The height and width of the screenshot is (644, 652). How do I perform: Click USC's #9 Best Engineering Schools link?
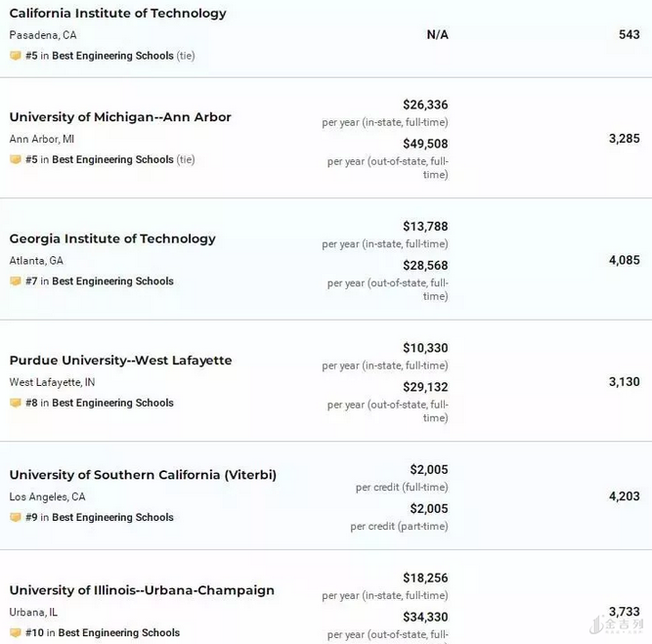[x=112, y=518]
